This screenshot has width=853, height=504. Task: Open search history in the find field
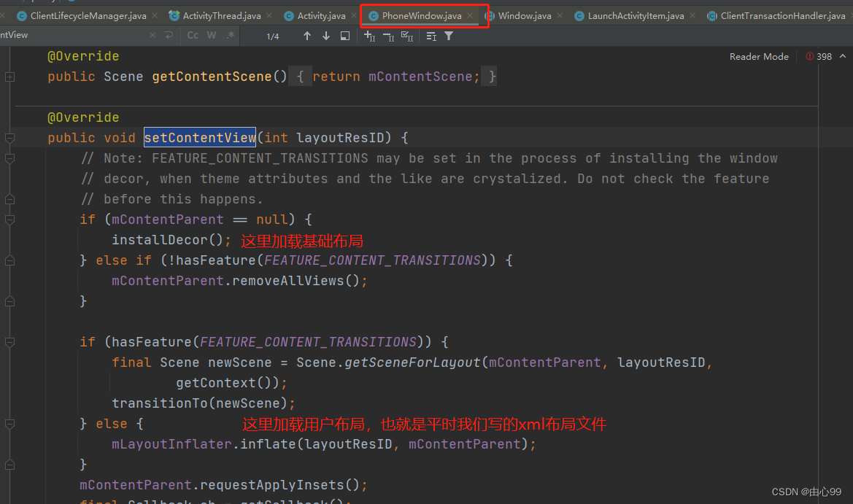pyautogui.click(x=169, y=35)
